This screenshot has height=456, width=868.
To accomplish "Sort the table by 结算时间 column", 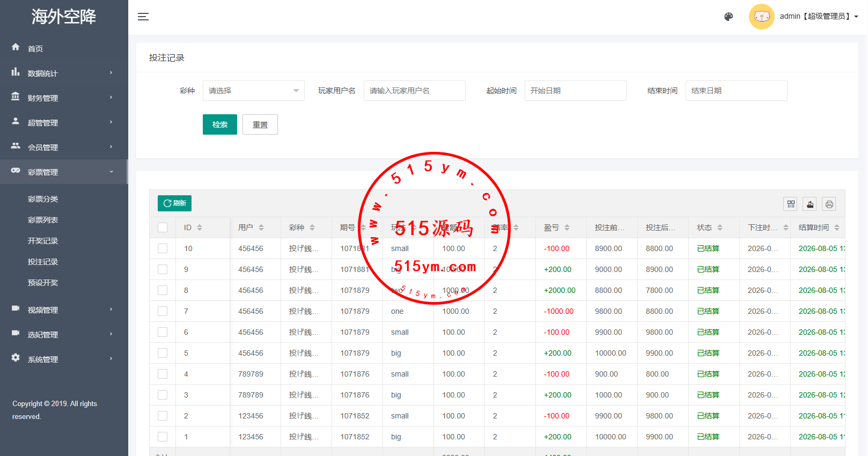I will point(837,227).
